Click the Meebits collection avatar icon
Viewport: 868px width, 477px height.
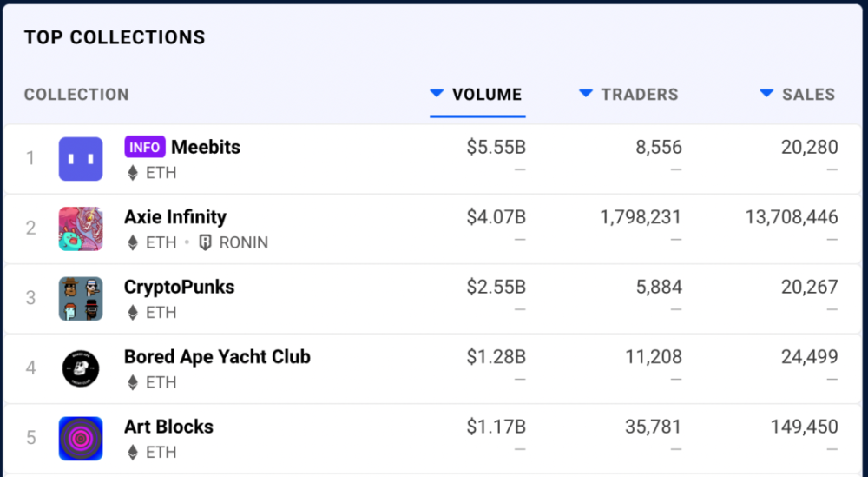tap(81, 159)
